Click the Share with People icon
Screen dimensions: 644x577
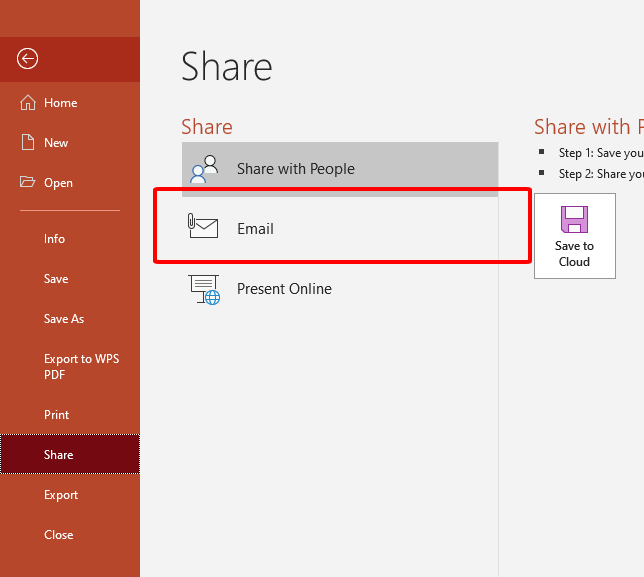pos(204,169)
